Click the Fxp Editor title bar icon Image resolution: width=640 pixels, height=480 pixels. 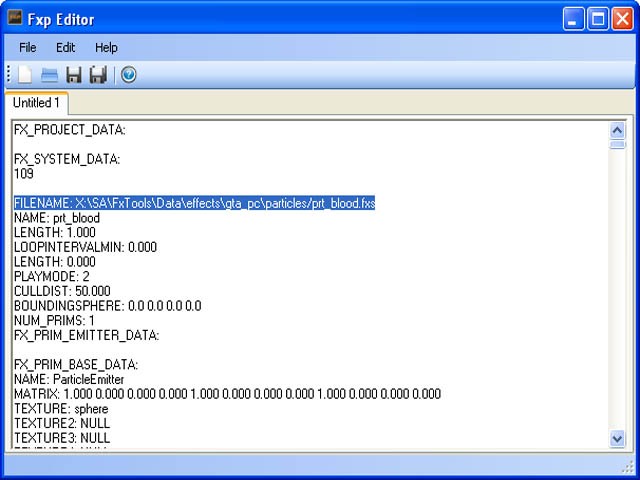tap(17, 19)
